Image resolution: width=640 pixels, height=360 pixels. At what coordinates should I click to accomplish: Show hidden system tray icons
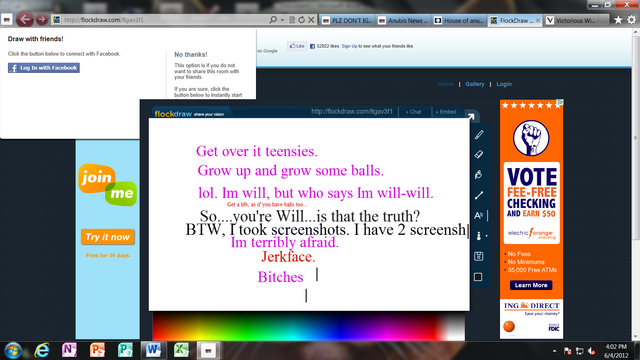click(554, 351)
